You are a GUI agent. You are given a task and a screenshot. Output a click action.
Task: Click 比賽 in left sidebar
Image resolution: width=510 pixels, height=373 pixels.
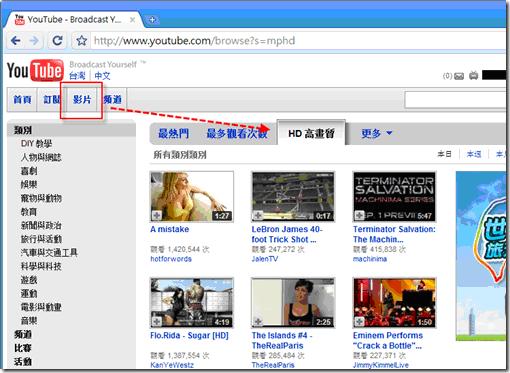click(23, 348)
